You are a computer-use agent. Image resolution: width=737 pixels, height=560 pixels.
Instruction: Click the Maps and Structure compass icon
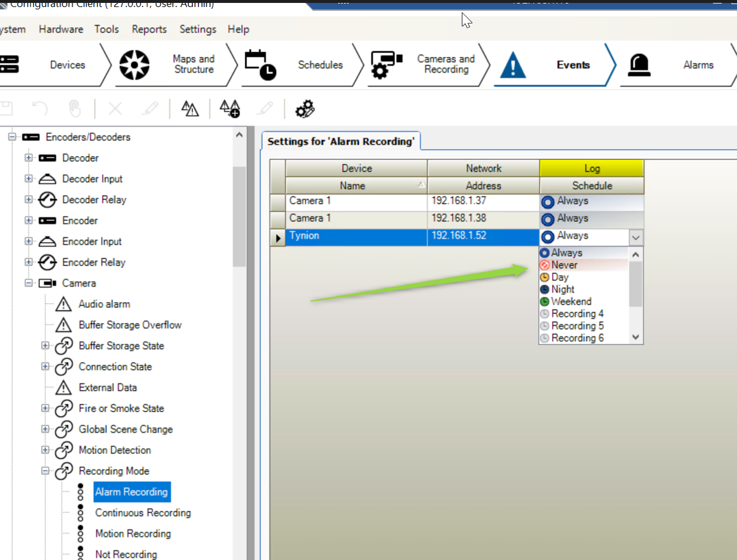coord(134,65)
